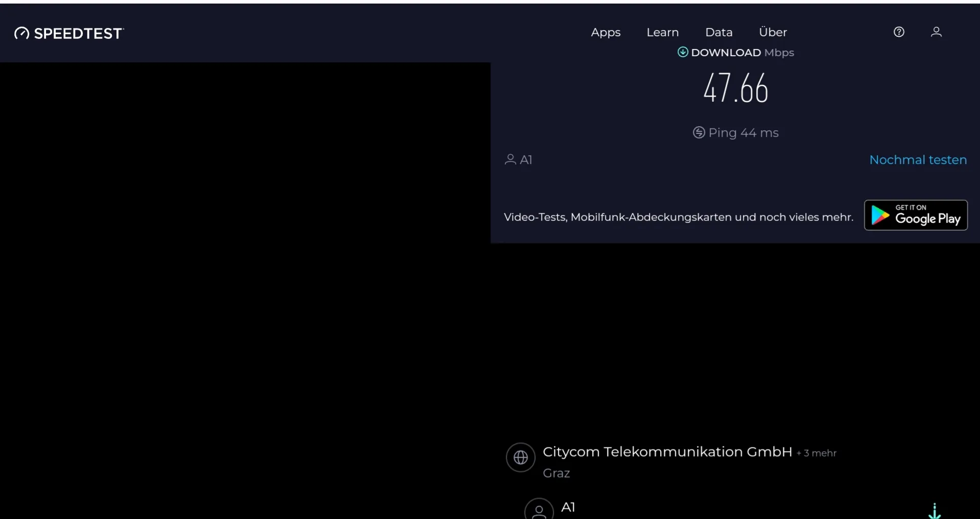Open the Apps menu
980x519 pixels.
pos(605,32)
